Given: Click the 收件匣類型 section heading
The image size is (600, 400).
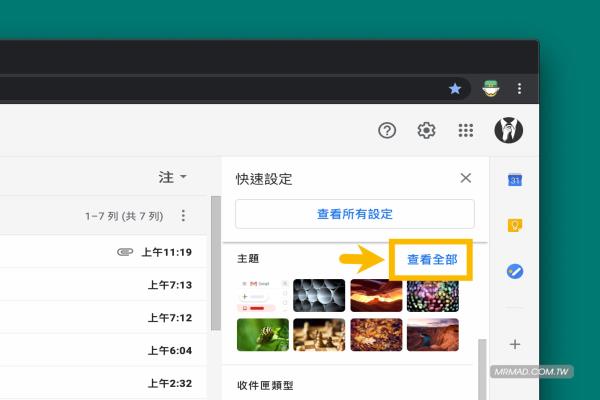Looking at the screenshot, I should (265, 385).
